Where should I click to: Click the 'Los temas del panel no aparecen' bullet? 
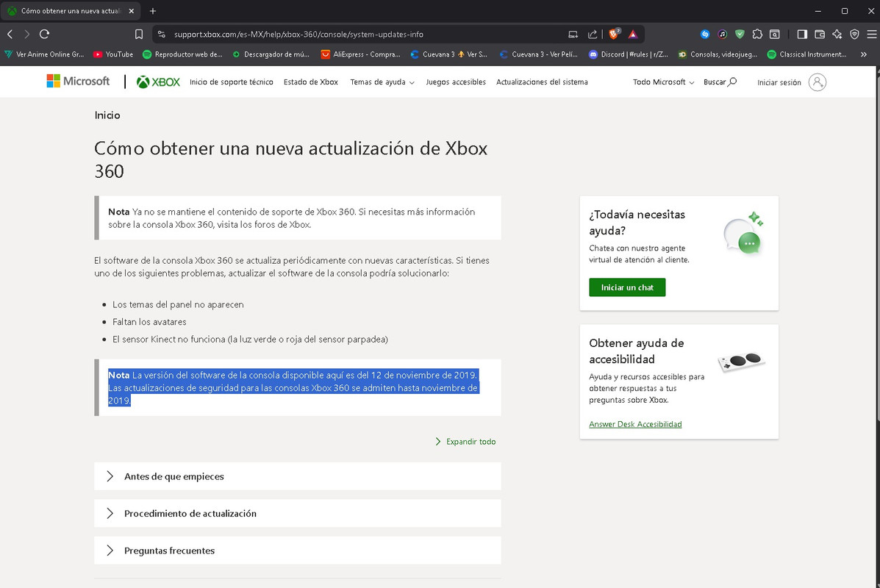pos(178,304)
